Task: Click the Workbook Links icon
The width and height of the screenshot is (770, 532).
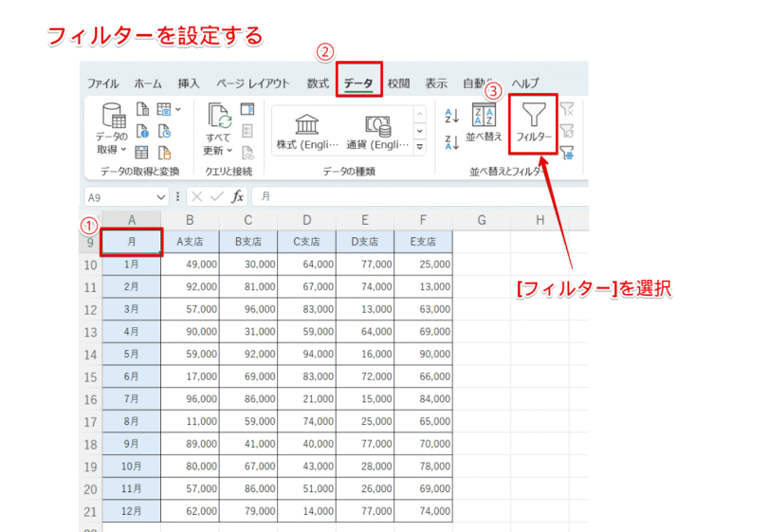Action: 247,153
